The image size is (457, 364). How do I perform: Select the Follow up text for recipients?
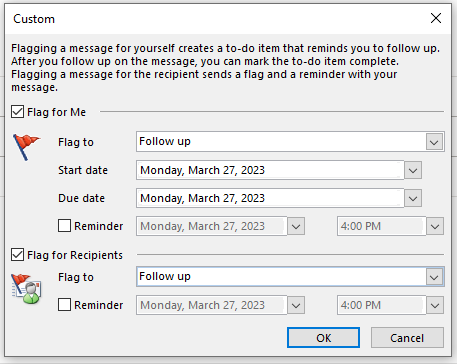165,276
